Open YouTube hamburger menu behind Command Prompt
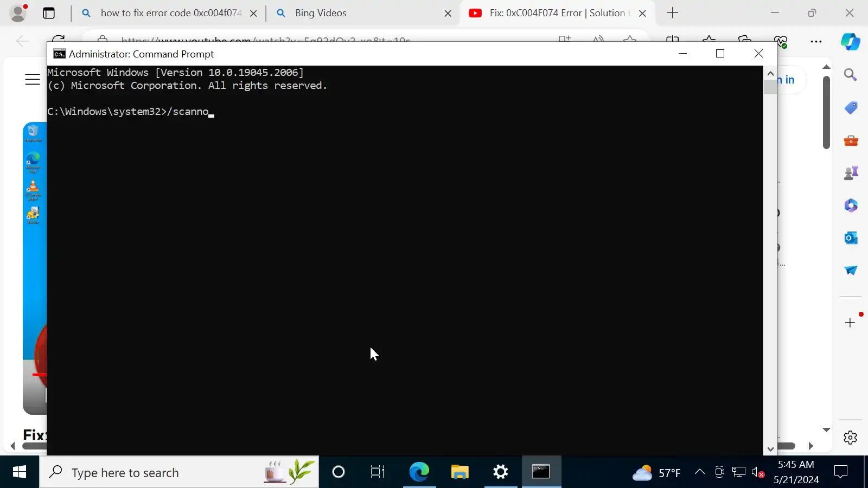 click(33, 80)
